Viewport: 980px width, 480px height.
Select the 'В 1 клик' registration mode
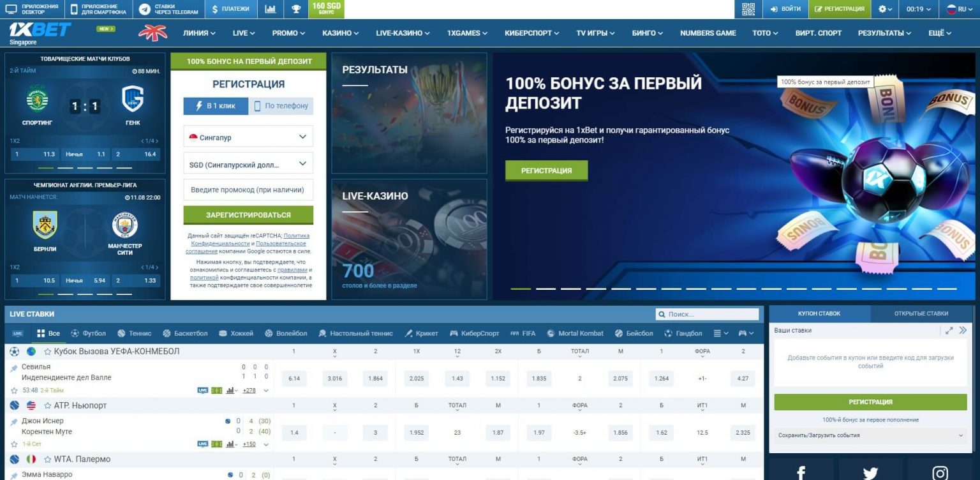(x=216, y=106)
